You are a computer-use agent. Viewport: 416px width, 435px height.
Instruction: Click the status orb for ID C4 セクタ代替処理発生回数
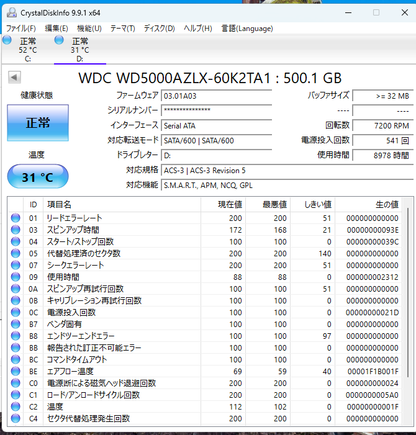pyautogui.click(x=15, y=418)
